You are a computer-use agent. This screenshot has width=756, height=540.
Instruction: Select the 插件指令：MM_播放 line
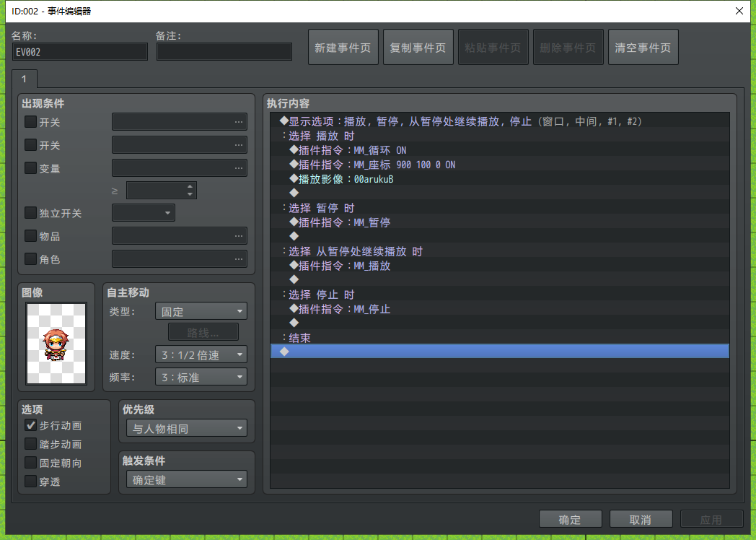[500, 266]
